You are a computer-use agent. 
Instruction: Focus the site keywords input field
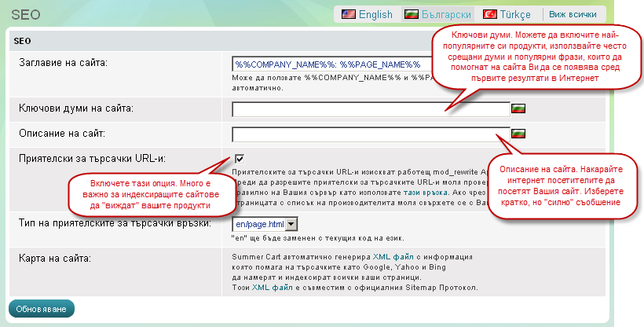371,108
